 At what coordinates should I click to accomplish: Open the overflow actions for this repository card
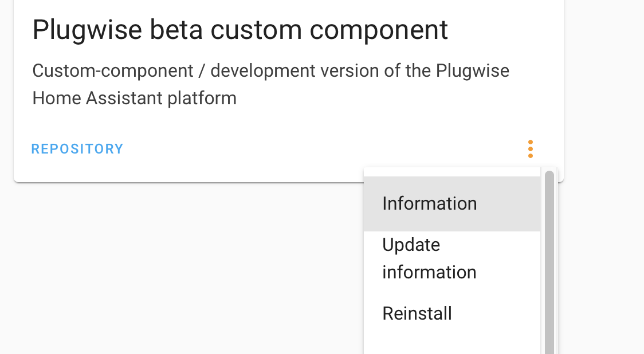[x=531, y=149]
